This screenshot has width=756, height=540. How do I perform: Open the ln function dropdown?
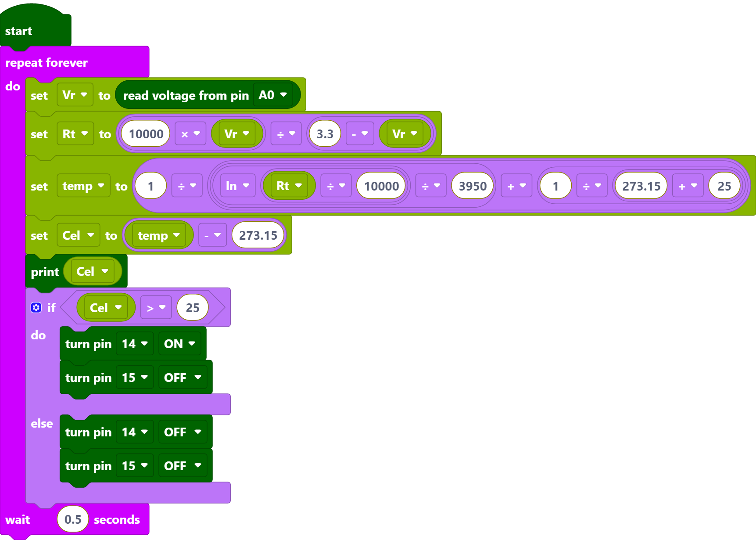237,186
